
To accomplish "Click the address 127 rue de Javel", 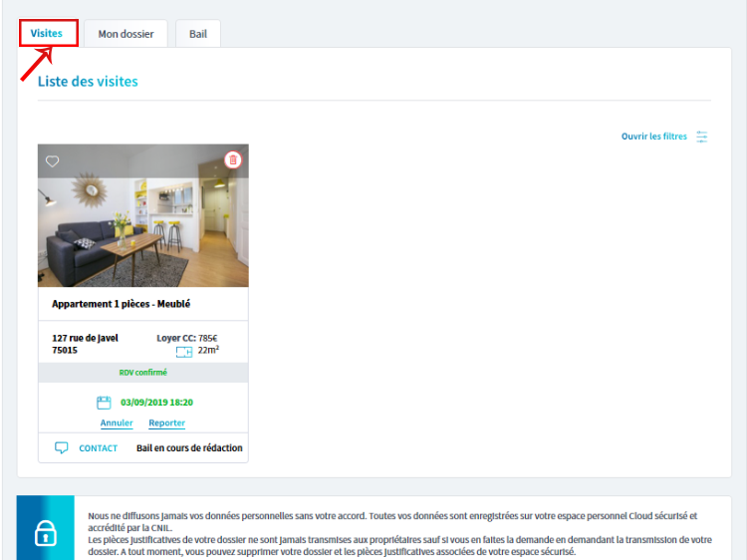I will pos(85,338).
